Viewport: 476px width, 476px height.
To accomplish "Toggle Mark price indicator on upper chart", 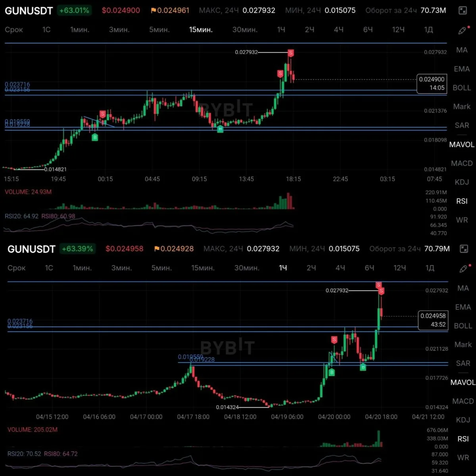I will point(462,106).
